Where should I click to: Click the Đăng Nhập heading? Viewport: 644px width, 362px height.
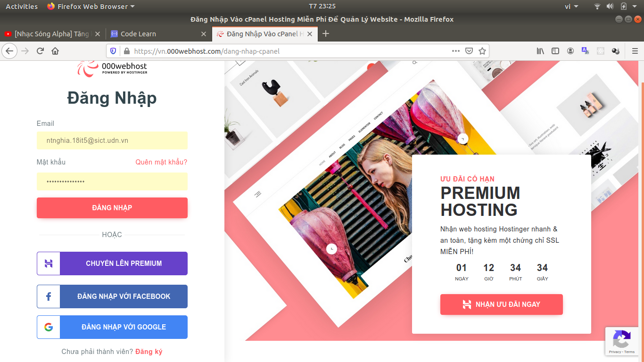[112, 98]
